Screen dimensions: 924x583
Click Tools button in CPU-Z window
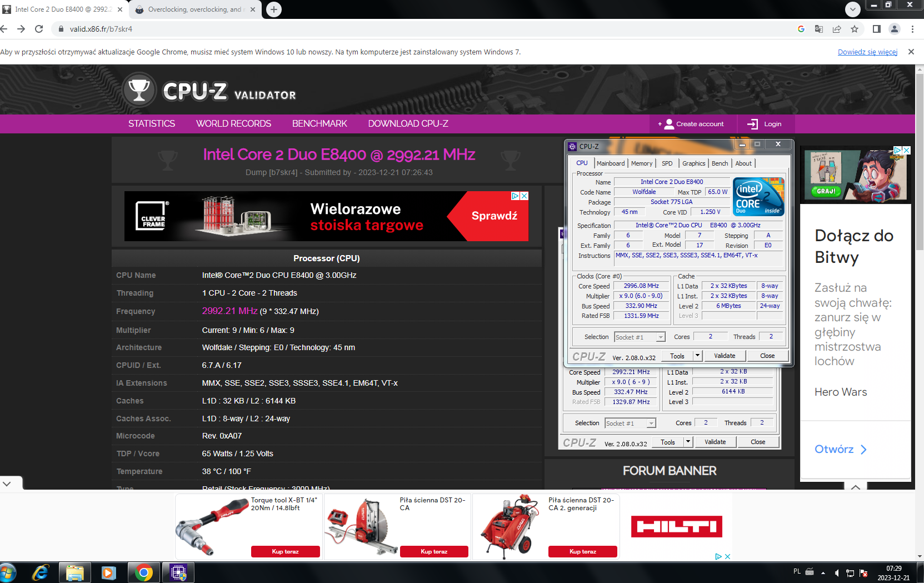click(x=677, y=356)
